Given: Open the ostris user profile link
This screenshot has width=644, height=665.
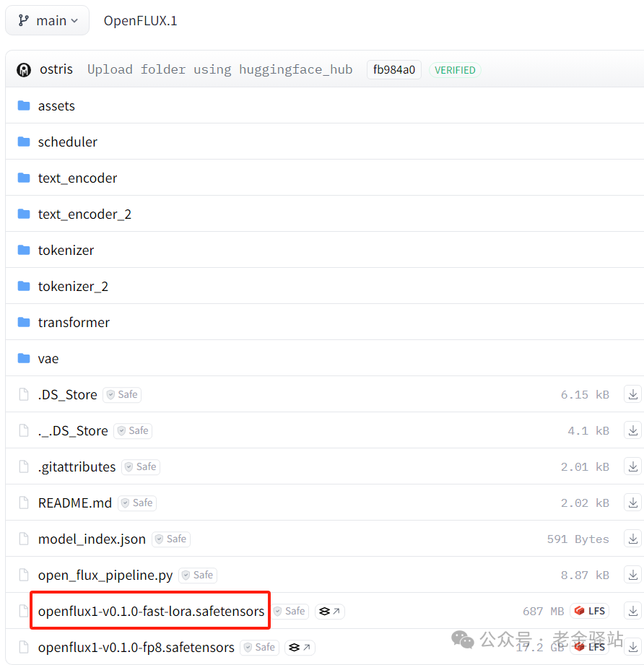Looking at the screenshot, I should [56, 69].
